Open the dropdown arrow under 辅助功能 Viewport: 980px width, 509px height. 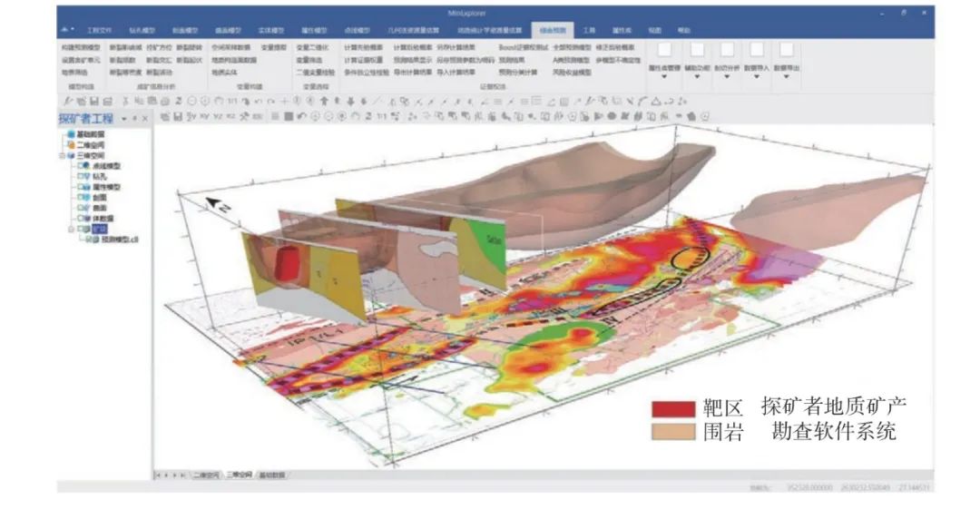click(x=697, y=76)
